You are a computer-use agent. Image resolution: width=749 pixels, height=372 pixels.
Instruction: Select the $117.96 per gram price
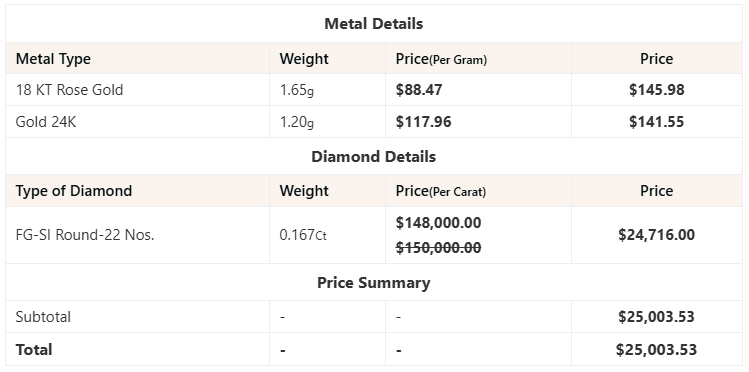tap(423, 122)
